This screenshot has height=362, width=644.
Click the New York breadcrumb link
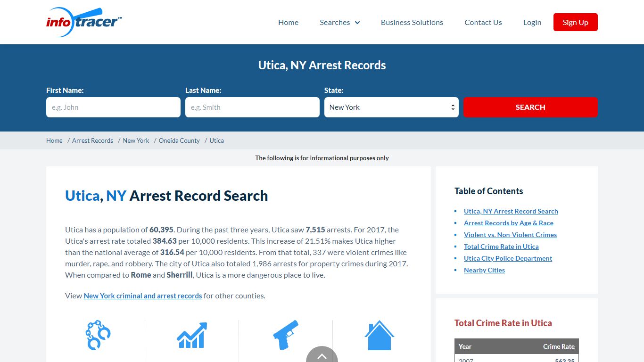136,140
